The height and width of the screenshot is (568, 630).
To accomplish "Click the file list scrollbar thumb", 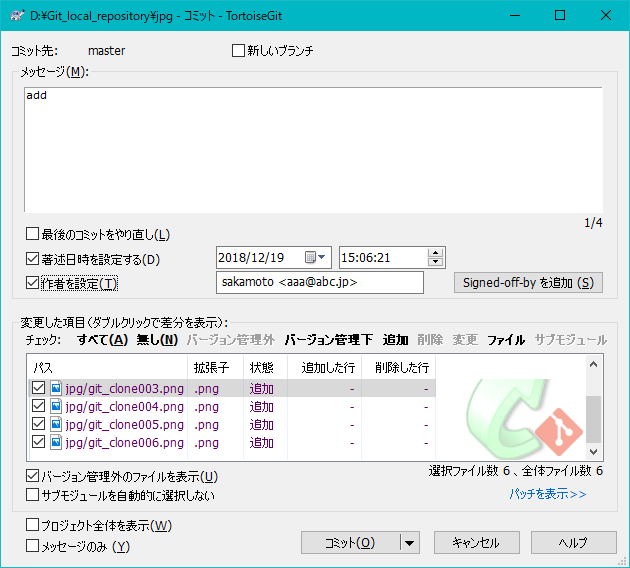I will coord(593,419).
